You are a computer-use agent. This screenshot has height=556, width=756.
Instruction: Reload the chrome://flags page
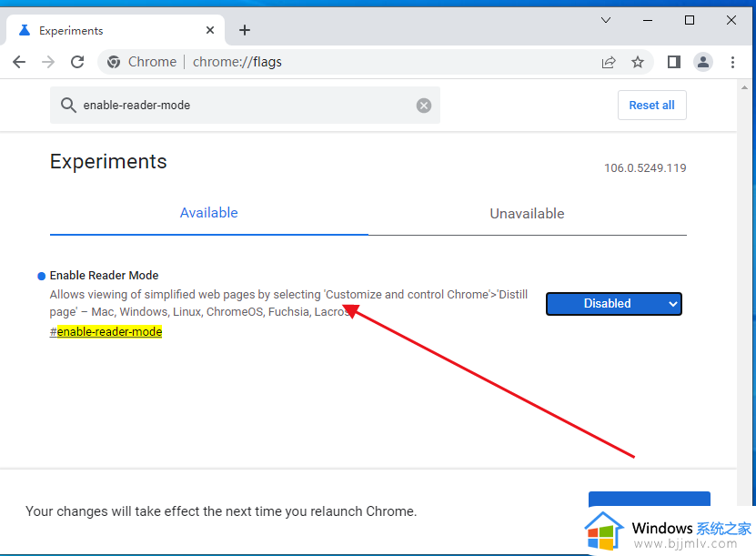[77, 62]
